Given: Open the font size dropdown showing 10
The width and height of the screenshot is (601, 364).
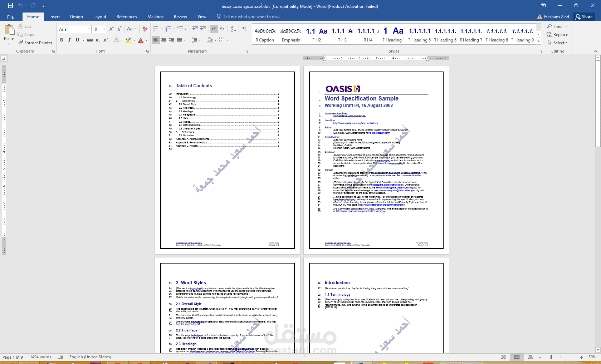Looking at the screenshot, I should coord(104,29).
